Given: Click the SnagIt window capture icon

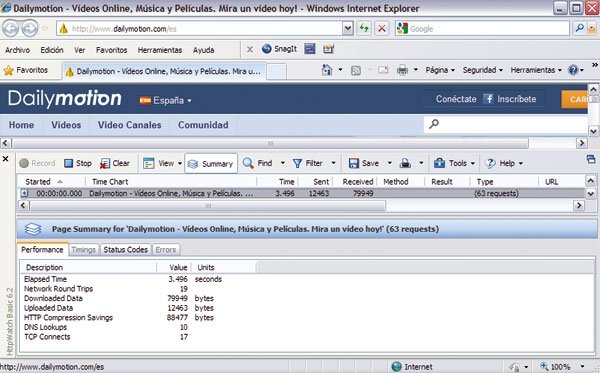Looking at the screenshot, I should click(310, 49).
